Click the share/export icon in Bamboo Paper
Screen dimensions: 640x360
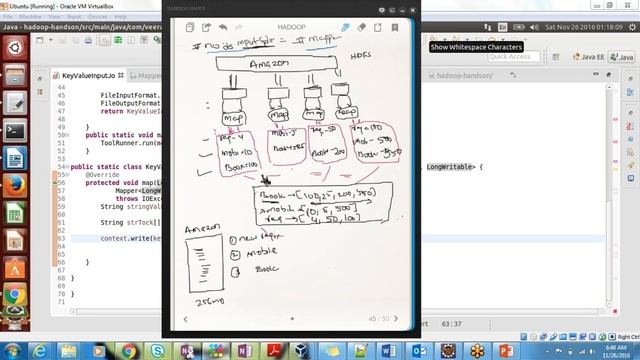tap(207, 27)
